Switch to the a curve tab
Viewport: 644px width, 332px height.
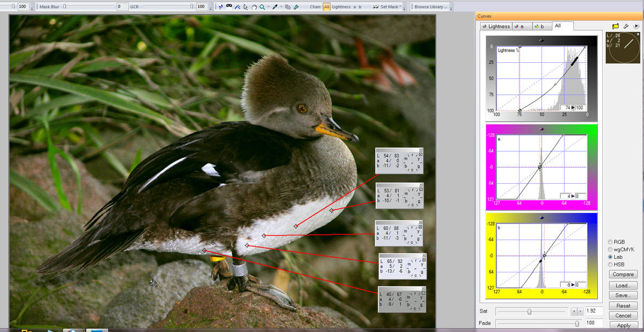click(522, 26)
